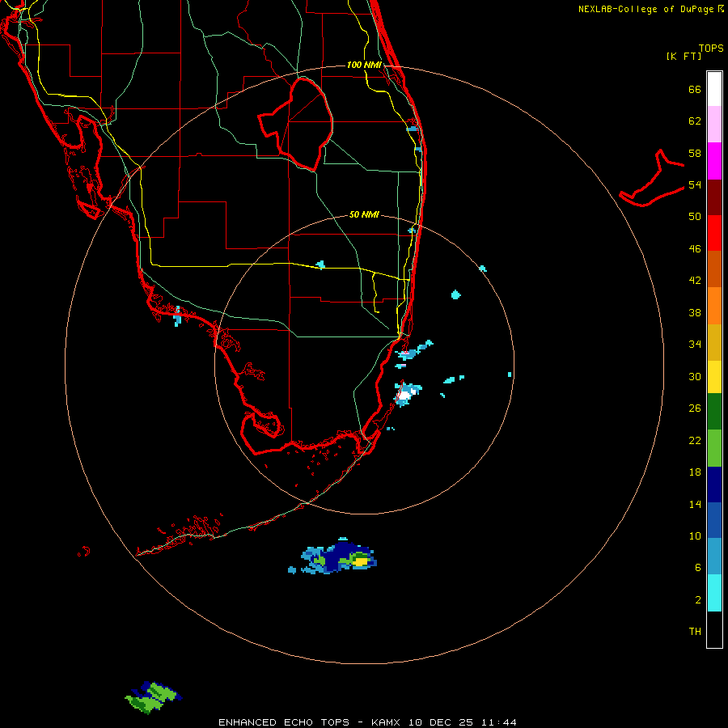728x728 pixels.
Task: Click the white echo top near Miami coast
Action: (x=405, y=395)
